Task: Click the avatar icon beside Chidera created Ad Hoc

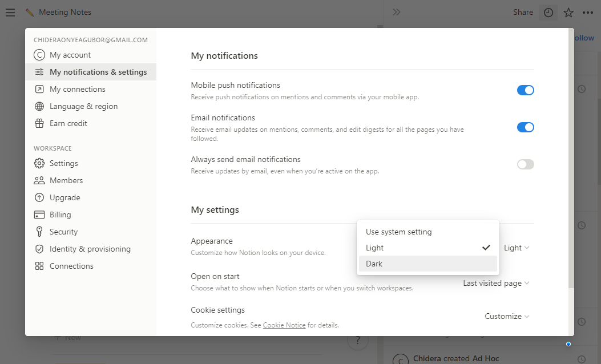Action: tap(401, 359)
